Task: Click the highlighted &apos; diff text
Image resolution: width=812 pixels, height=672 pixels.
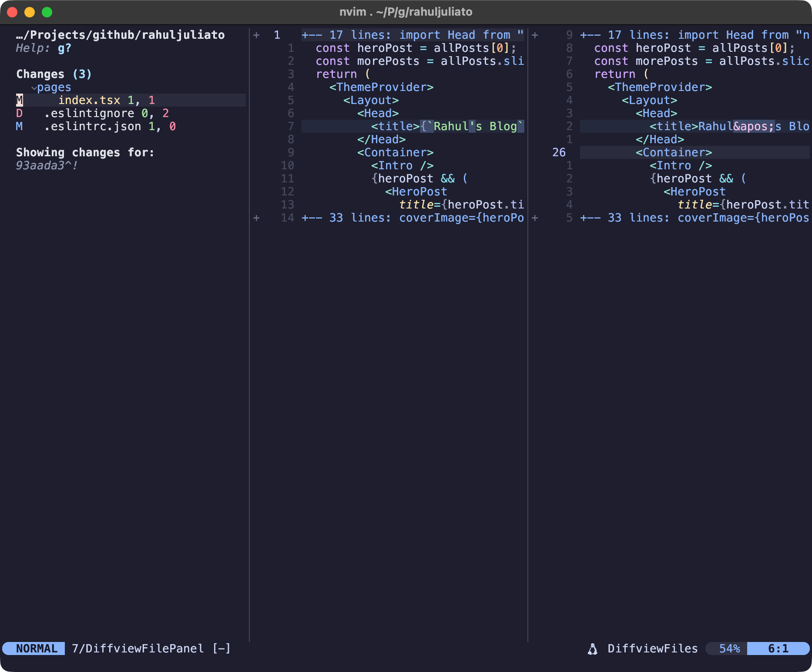Action: (x=754, y=126)
